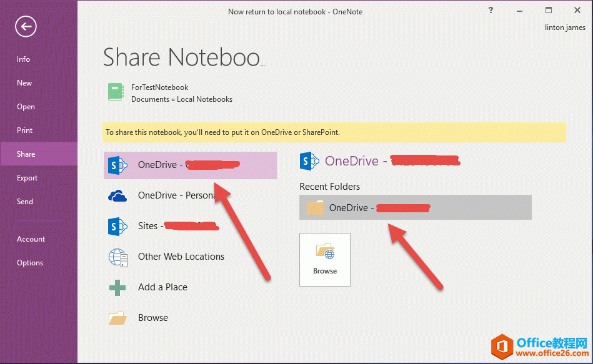Click the Documents » Local Notebooks path
593x364 pixels.
tap(182, 99)
